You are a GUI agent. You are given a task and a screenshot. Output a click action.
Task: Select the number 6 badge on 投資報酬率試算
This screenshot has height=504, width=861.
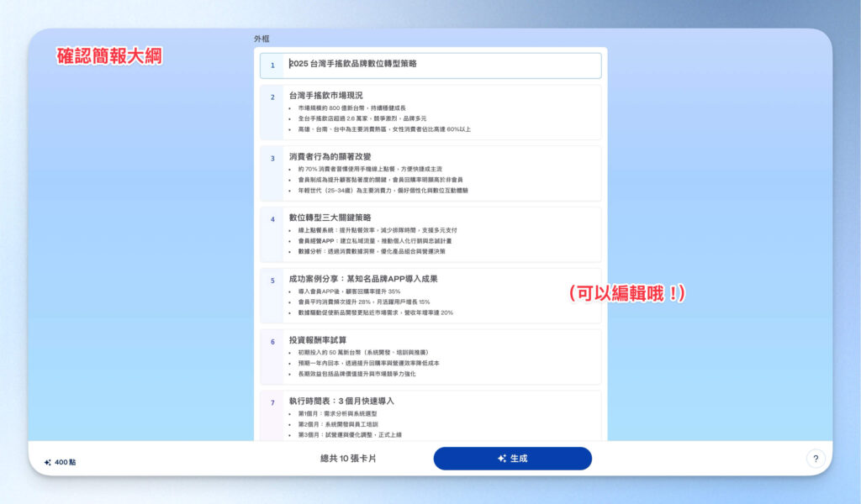tap(273, 340)
